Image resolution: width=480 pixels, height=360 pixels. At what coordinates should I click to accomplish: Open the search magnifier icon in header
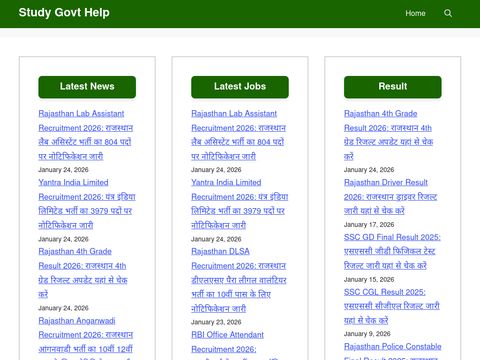coord(448,13)
